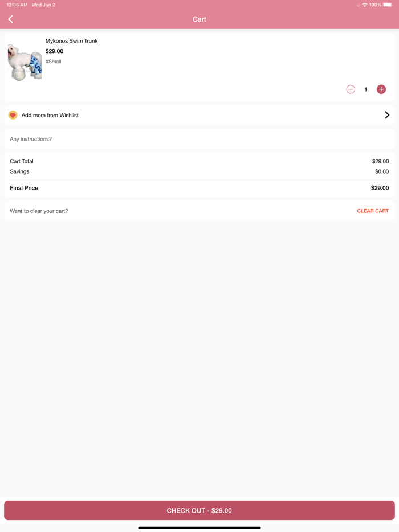The height and width of the screenshot is (532, 399).
Task: Tap Add more from Wishlist label
Action: click(x=50, y=115)
